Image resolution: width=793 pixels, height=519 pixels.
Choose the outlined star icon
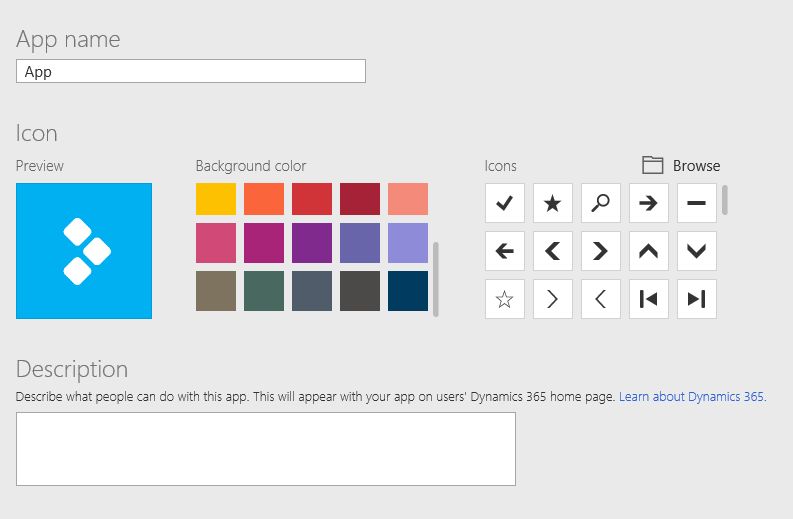[x=505, y=299]
